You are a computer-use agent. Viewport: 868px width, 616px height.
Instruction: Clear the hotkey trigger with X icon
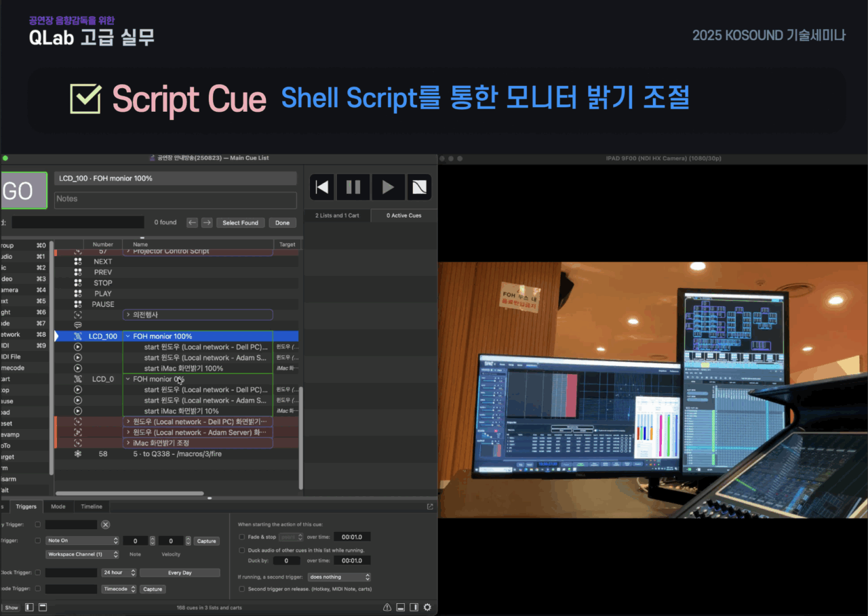click(x=105, y=525)
